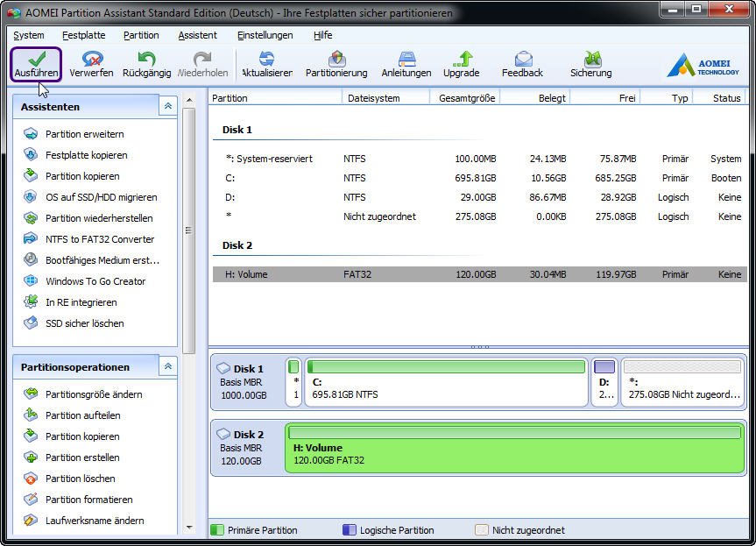
Task: Click the AOMEI Technology logo
Action: tap(703, 66)
